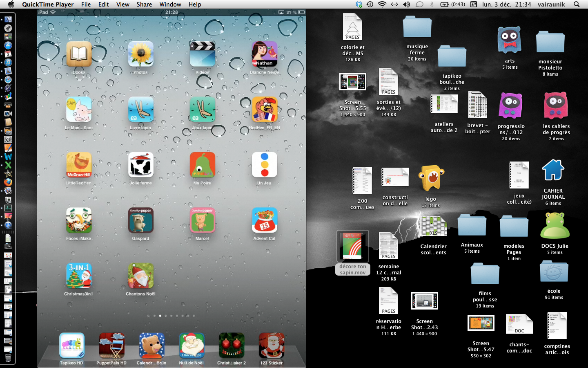This screenshot has width=588, height=368.
Task: Select the arts owl-monster folder
Action: click(x=509, y=40)
